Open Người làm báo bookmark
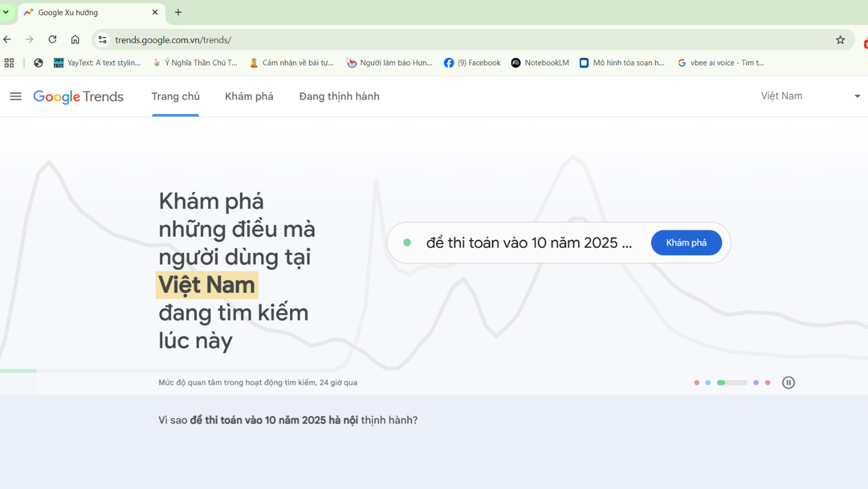This screenshot has height=489, width=868. click(389, 62)
